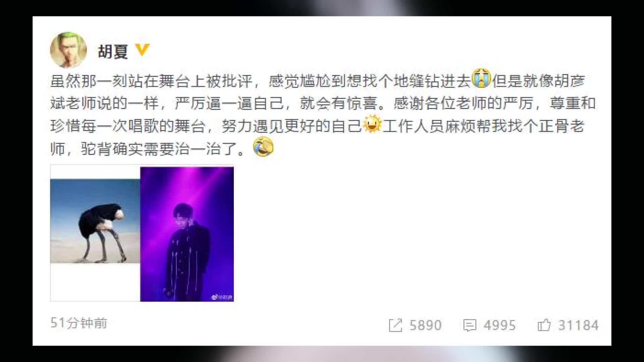Screen dimensions: 644x362
Task: Click the repost count 5890
Action: (x=425, y=325)
